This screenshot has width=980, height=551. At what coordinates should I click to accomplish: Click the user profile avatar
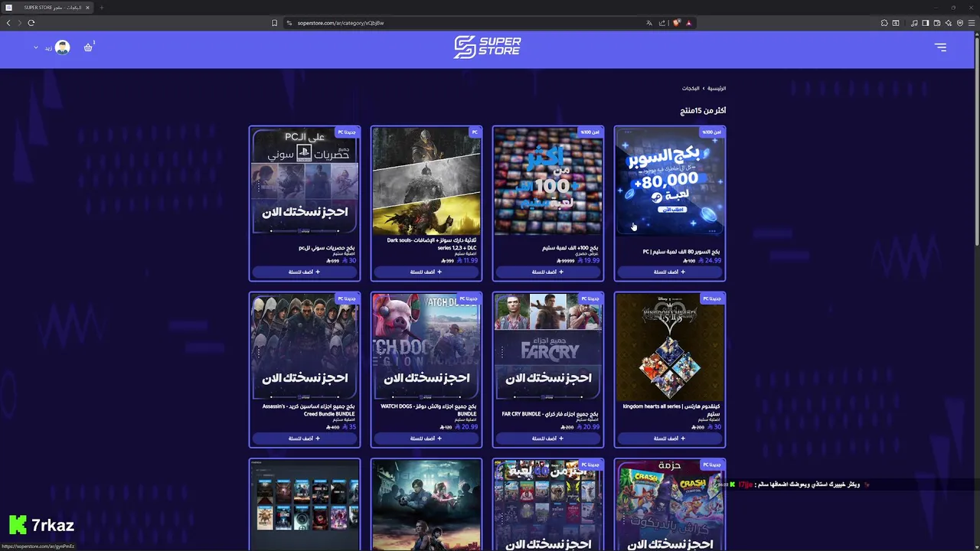point(63,47)
